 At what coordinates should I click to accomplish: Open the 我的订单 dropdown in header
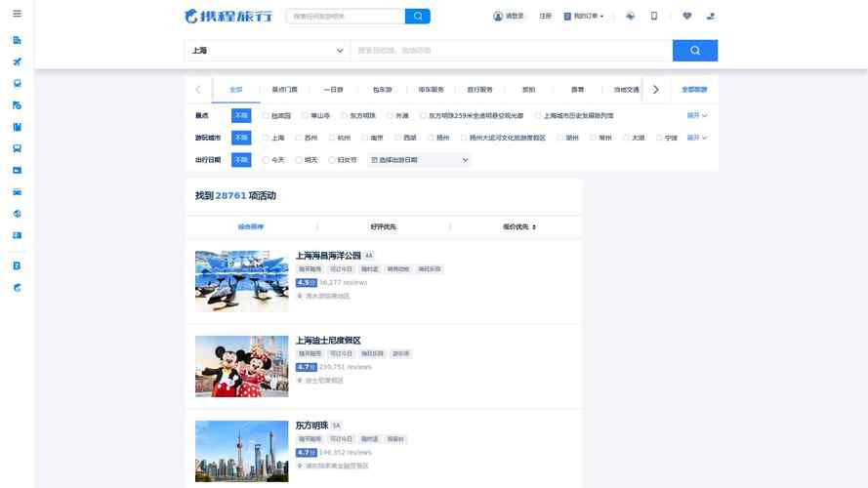tap(584, 16)
